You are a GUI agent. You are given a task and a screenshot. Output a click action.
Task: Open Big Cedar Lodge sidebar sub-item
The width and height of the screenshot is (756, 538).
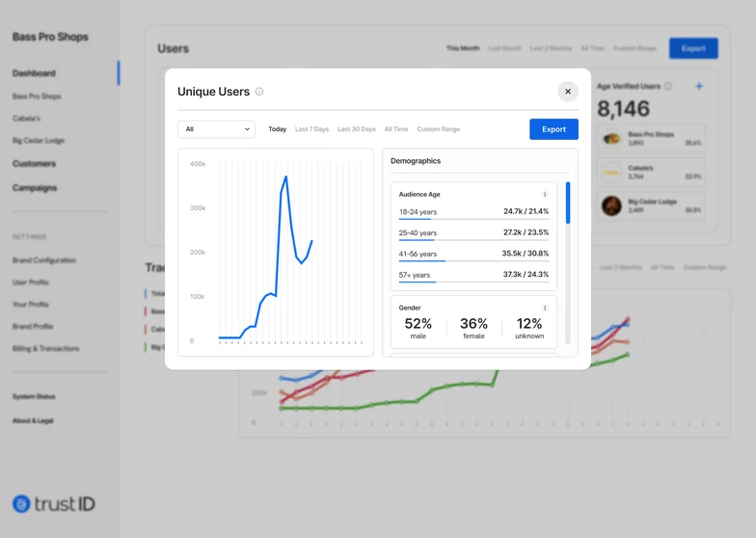[39, 141]
